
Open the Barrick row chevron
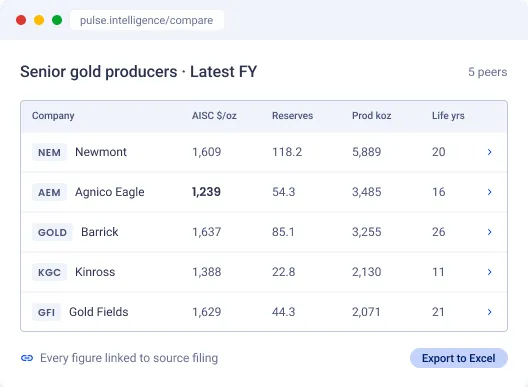[489, 232]
